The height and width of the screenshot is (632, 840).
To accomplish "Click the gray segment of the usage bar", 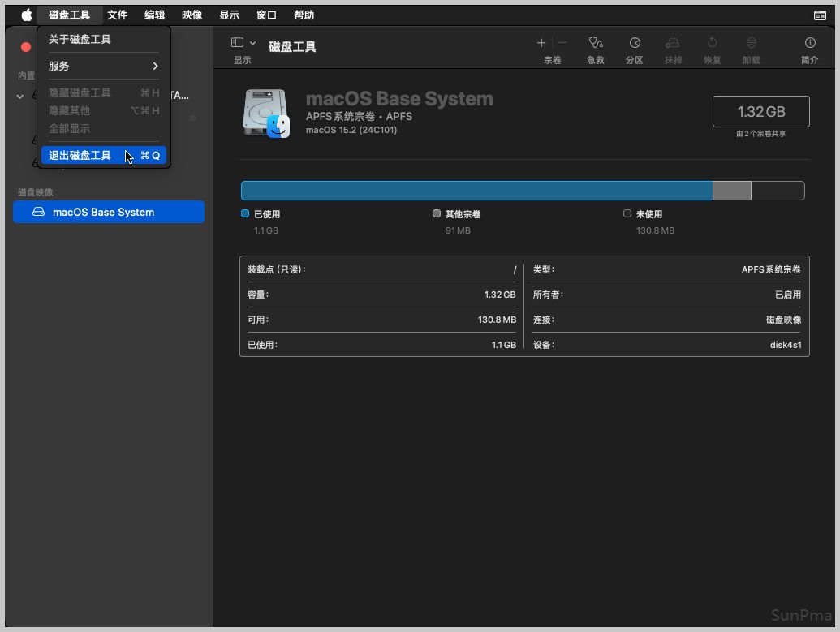I will 731,191.
